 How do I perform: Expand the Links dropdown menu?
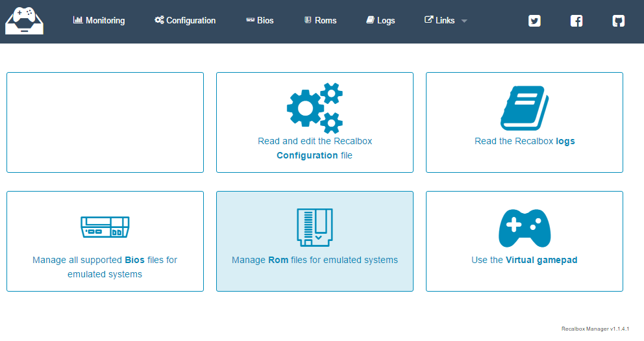pyautogui.click(x=440, y=21)
